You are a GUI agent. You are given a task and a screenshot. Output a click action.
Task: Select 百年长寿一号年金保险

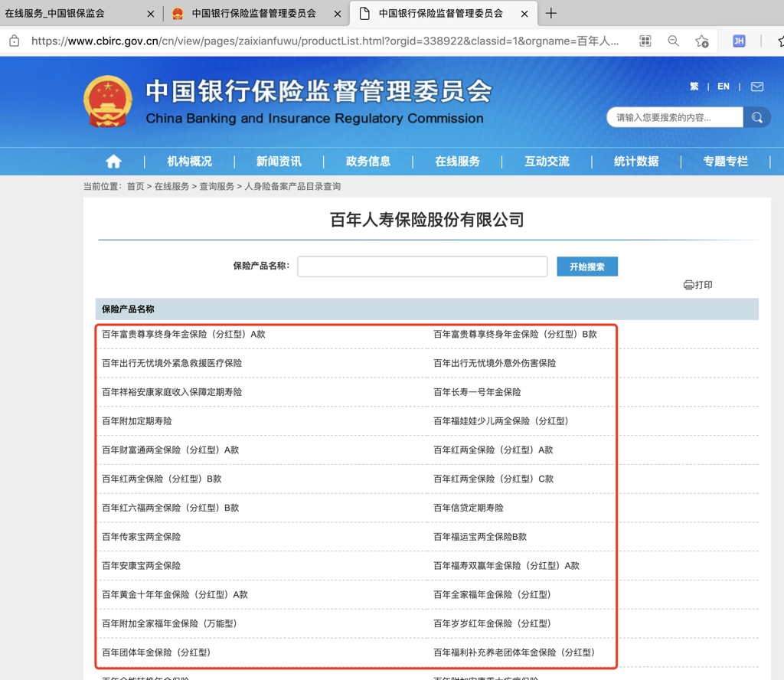tap(477, 392)
